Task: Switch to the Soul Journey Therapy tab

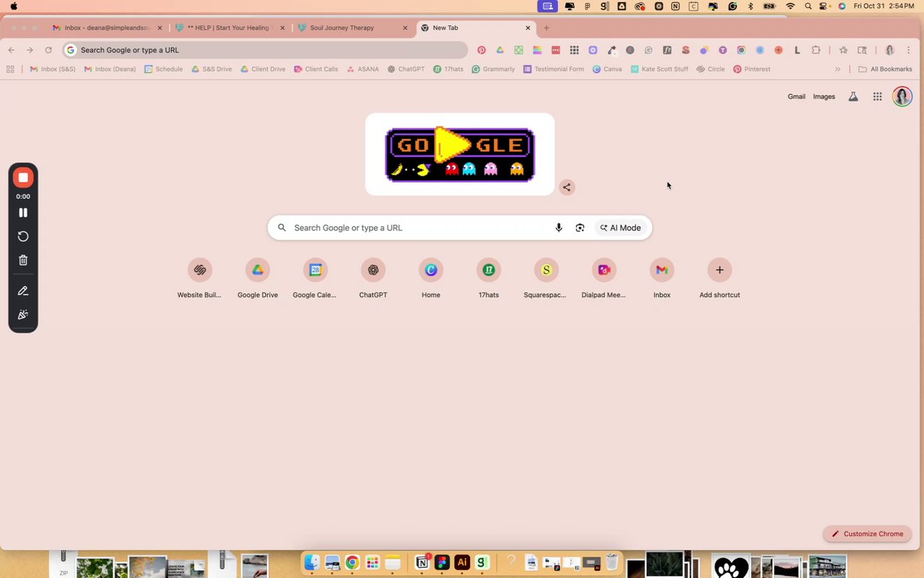Action: (x=352, y=28)
